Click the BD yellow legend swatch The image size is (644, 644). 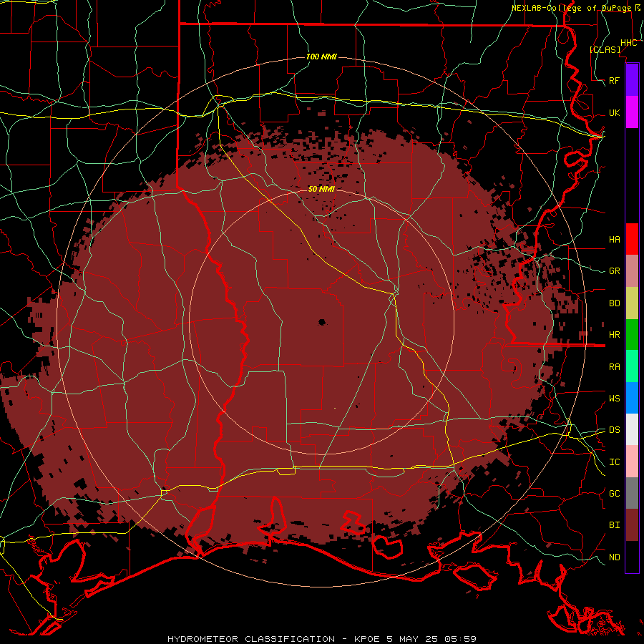click(632, 303)
